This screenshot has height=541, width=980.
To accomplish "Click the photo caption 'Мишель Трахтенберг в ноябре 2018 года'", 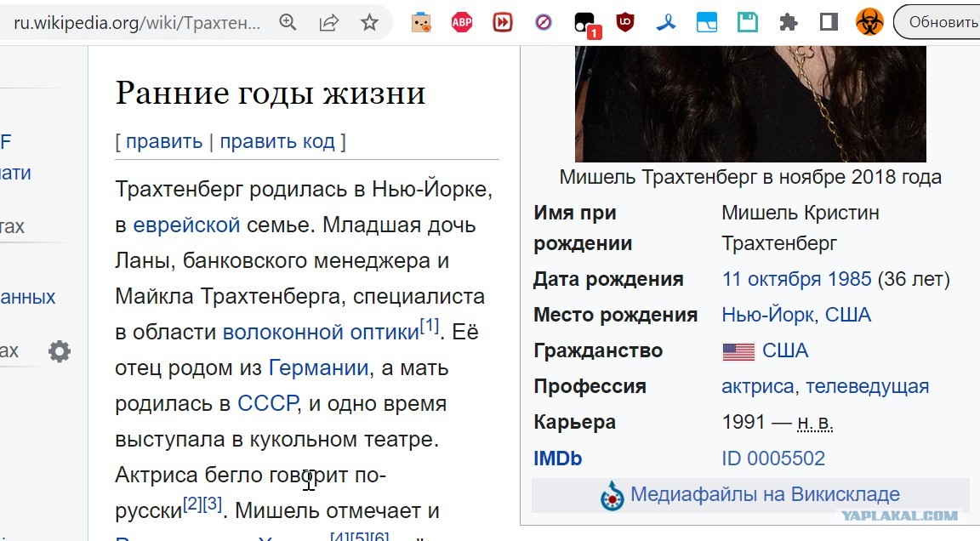I will click(x=750, y=177).
